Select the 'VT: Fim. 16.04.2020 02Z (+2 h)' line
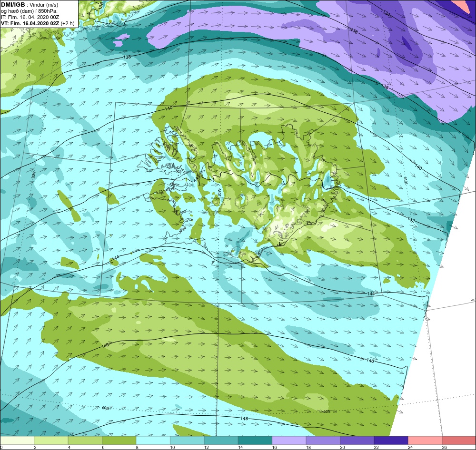 pyautogui.click(x=38, y=23)
